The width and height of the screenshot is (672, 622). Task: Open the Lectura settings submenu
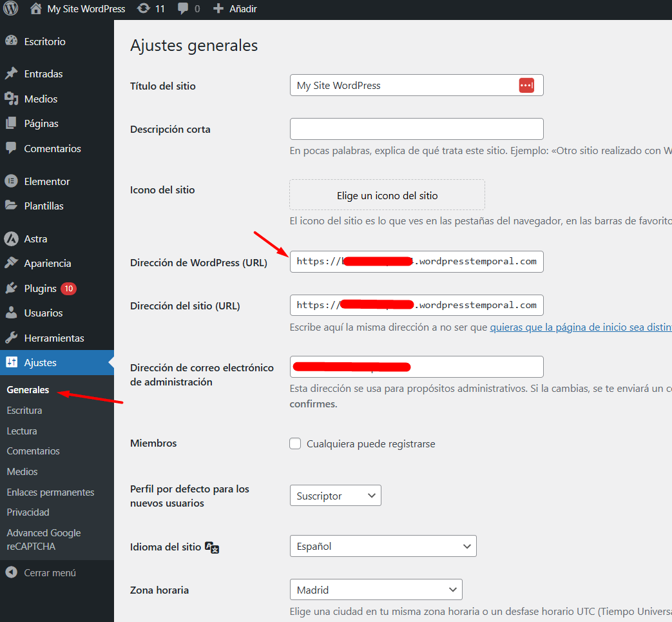click(22, 431)
